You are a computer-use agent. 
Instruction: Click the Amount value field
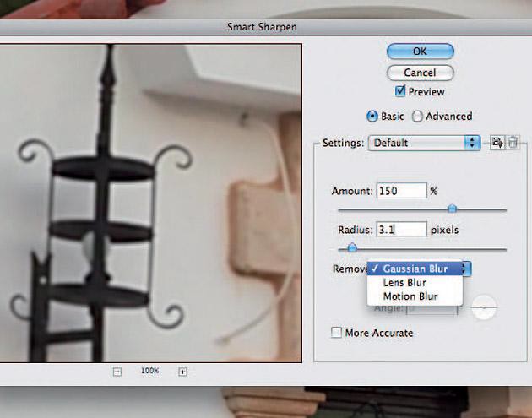point(402,191)
